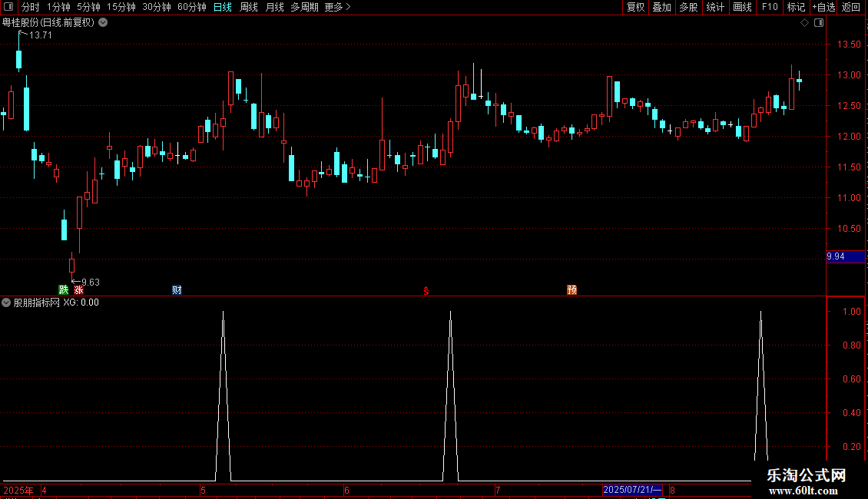
Task: Open the 画线 drawing tools
Action: [x=742, y=7]
